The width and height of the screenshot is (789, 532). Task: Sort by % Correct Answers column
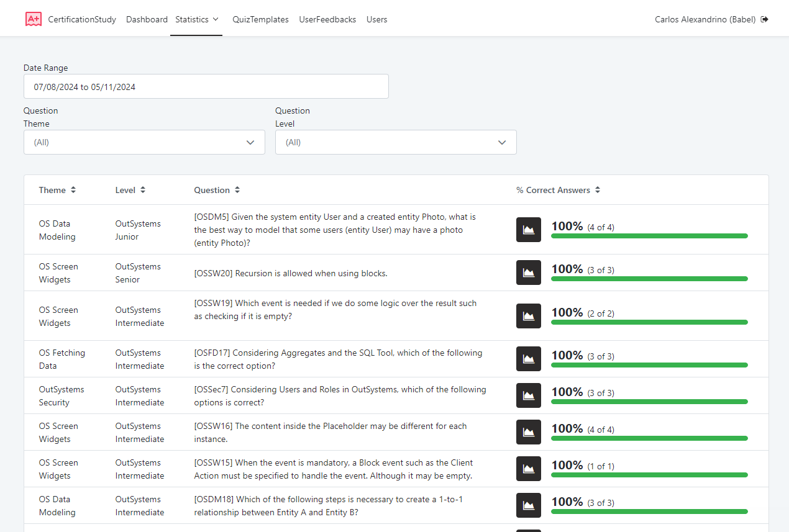tap(558, 190)
